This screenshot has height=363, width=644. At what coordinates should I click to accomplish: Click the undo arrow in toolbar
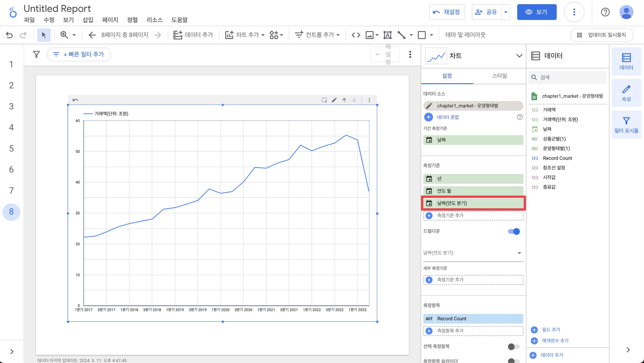coord(9,35)
